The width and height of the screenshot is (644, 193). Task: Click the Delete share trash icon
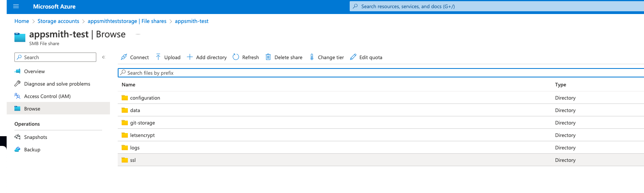[x=268, y=57]
